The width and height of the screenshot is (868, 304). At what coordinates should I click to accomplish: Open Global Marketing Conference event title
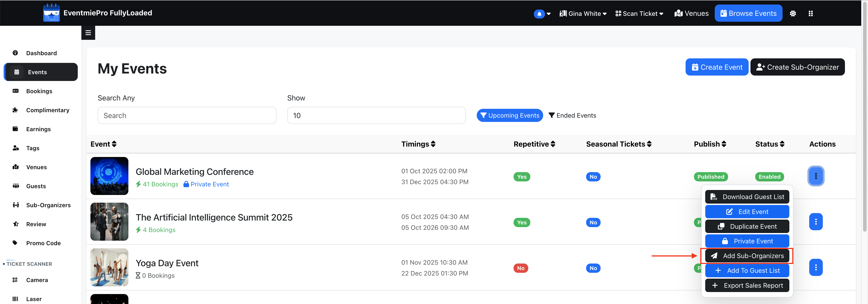point(194,171)
